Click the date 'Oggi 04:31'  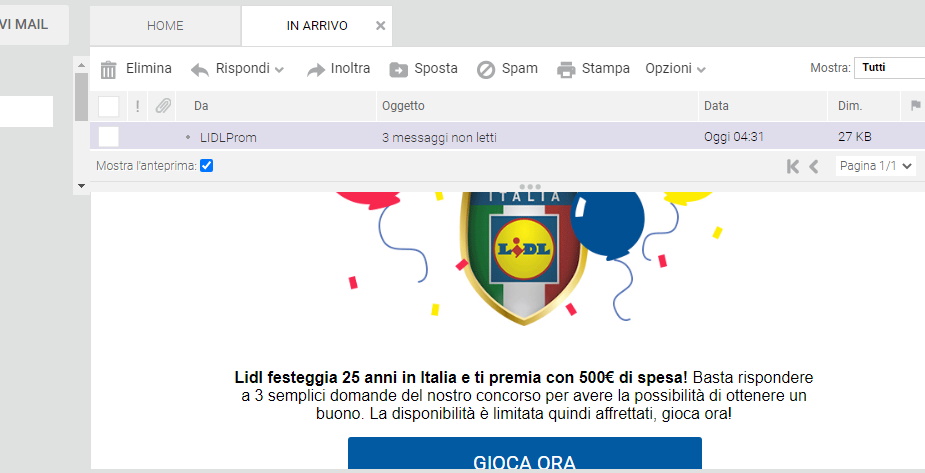pos(734,137)
